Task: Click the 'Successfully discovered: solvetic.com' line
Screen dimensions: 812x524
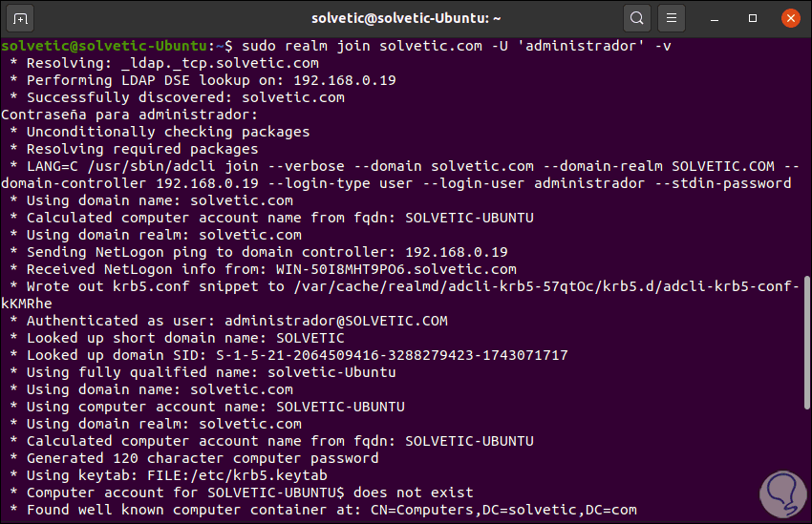Action: pyautogui.click(x=185, y=97)
